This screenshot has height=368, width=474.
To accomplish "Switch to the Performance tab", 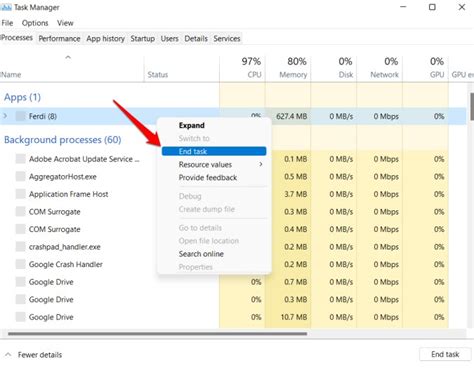I will (59, 39).
